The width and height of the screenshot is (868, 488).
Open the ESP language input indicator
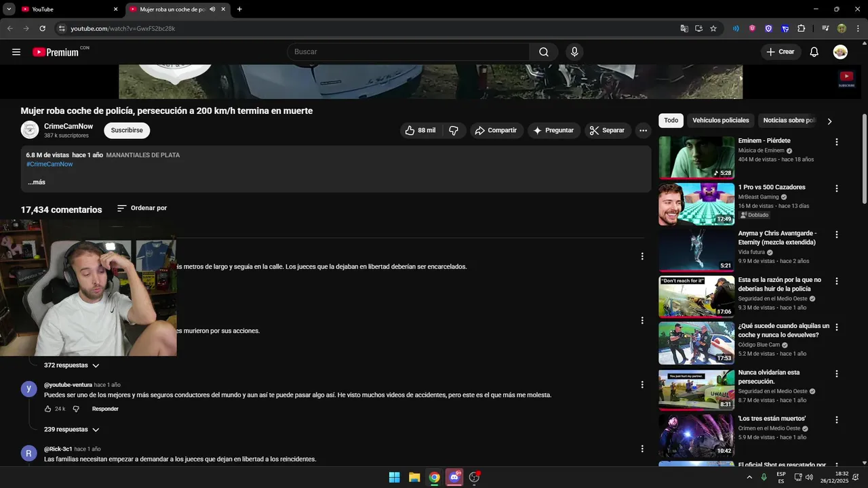pyautogui.click(x=781, y=477)
